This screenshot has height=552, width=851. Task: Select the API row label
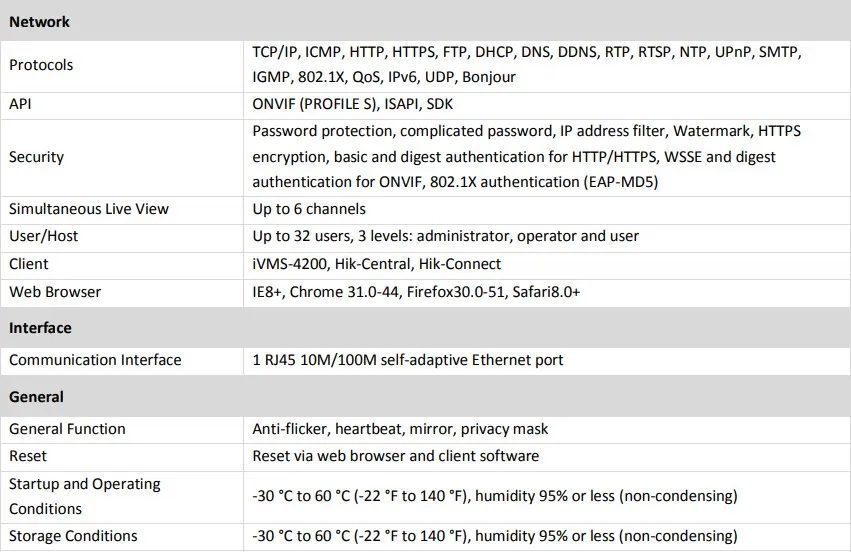click(x=20, y=103)
